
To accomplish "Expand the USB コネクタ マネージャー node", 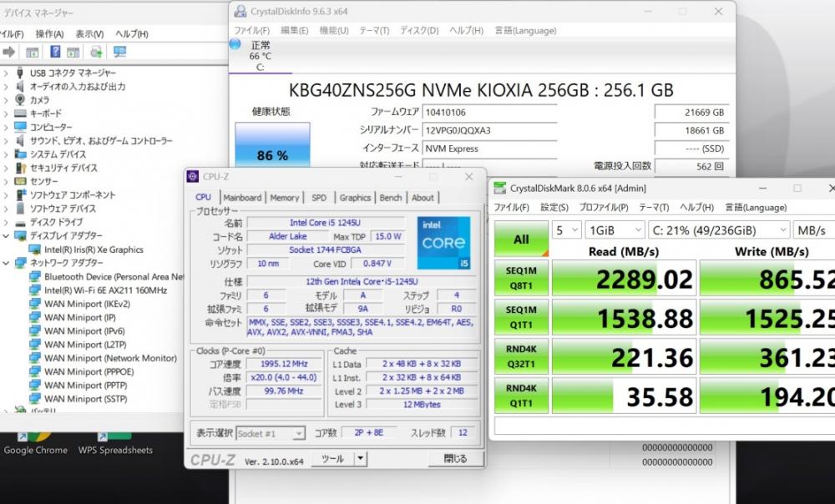I will 6,73.
